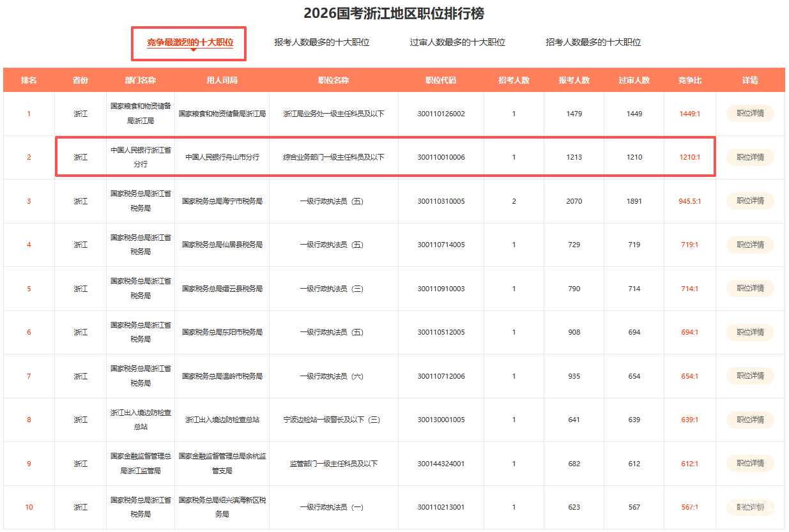This screenshot has width=789, height=532.
Task: Click the 2026国考浙江地区职位排行榜 title
Action: pos(394,13)
